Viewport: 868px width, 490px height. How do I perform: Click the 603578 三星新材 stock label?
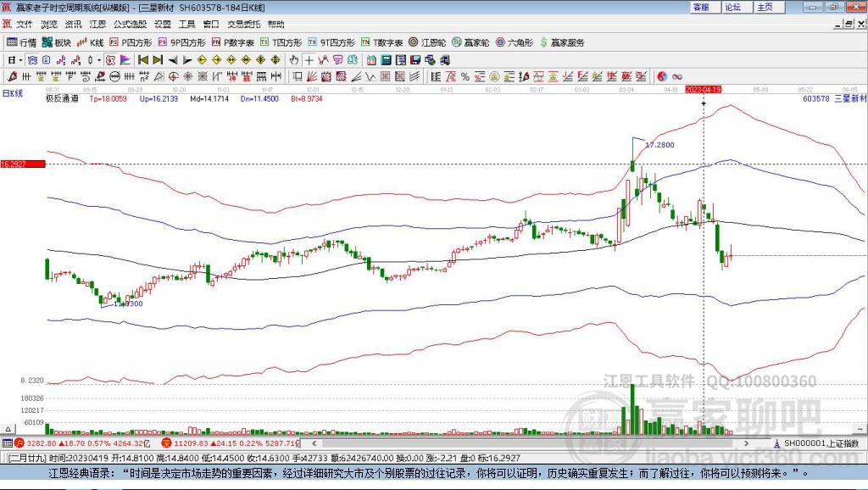834,98
